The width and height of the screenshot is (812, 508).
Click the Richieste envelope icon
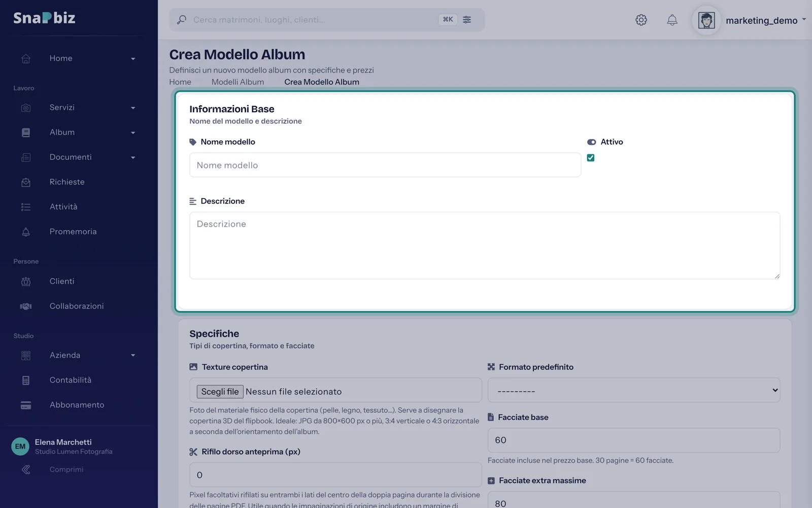click(x=26, y=182)
